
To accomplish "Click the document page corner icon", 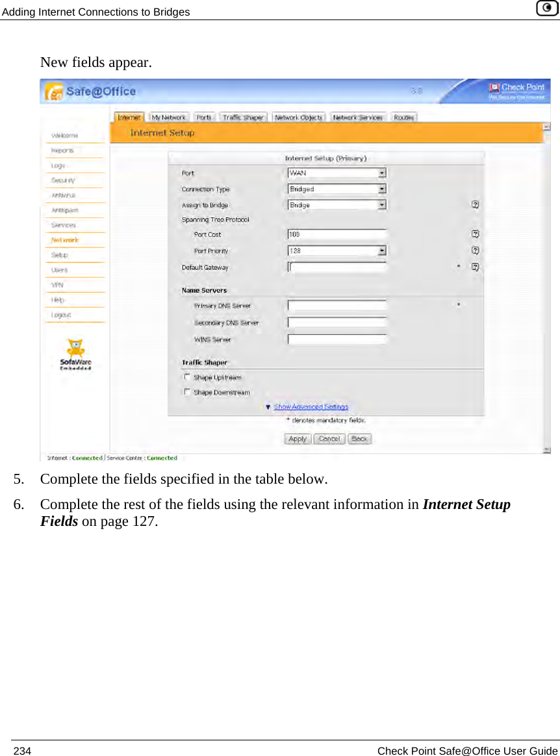I will [x=547, y=8].
